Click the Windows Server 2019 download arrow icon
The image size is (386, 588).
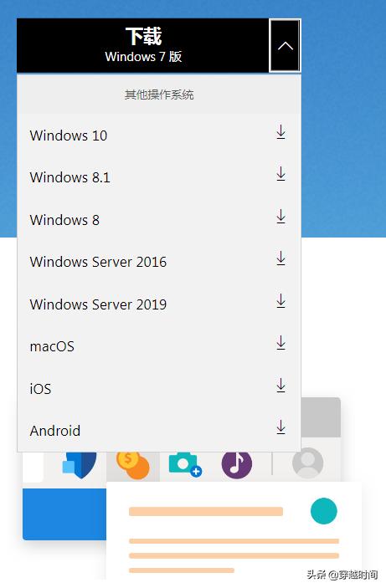coord(280,301)
